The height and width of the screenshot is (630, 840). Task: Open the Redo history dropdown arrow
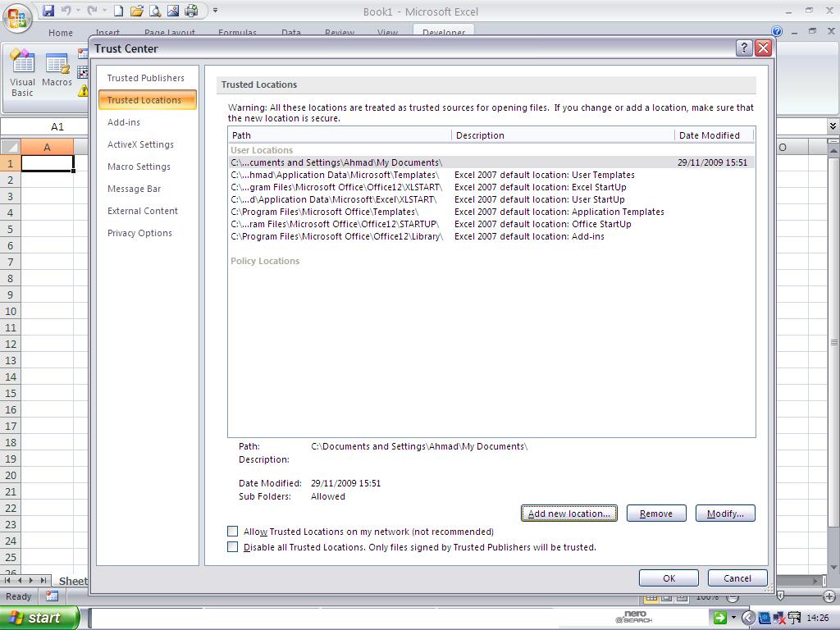pos(103,10)
